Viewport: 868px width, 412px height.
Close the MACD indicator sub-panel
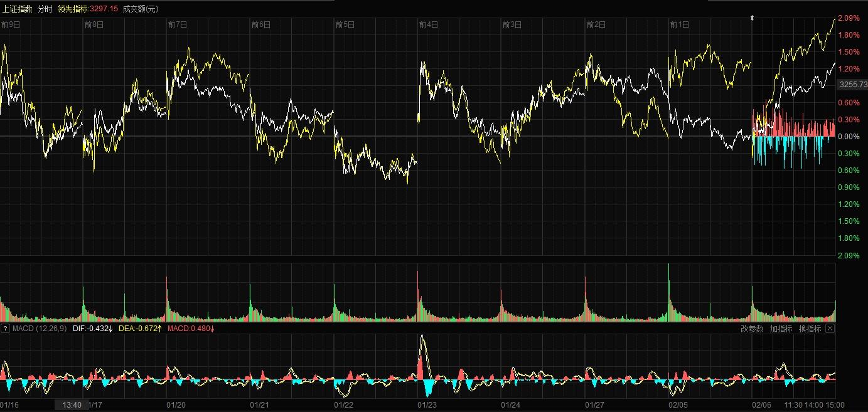click(x=830, y=329)
